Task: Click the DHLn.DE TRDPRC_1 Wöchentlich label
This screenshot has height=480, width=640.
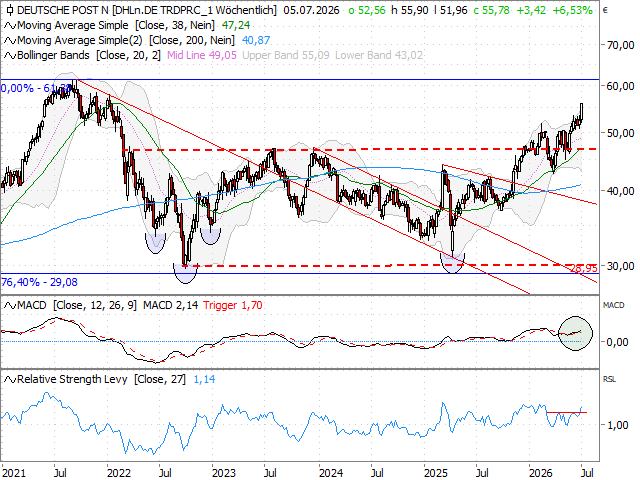Action: (195, 10)
